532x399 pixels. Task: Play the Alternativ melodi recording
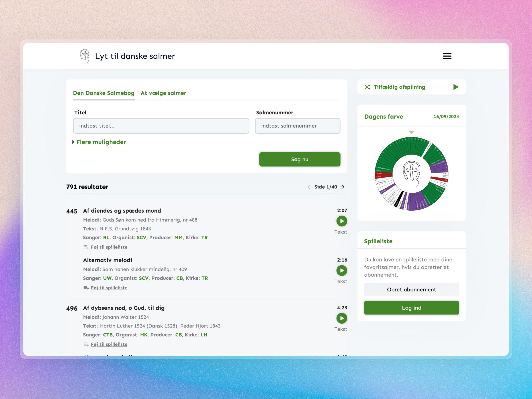(342, 270)
